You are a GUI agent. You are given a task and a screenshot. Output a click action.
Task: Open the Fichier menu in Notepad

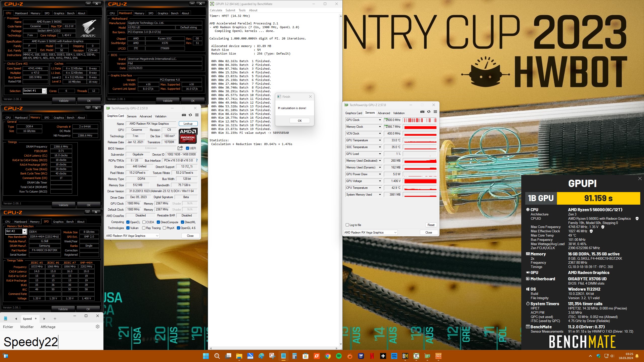(x=8, y=327)
